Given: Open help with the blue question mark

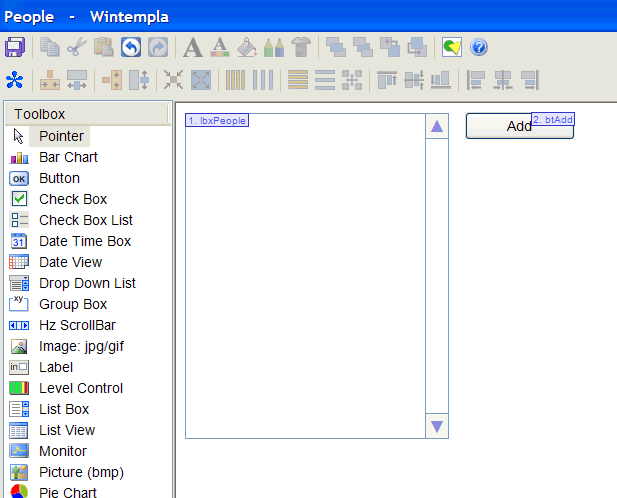Looking at the screenshot, I should tap(479, 47).
